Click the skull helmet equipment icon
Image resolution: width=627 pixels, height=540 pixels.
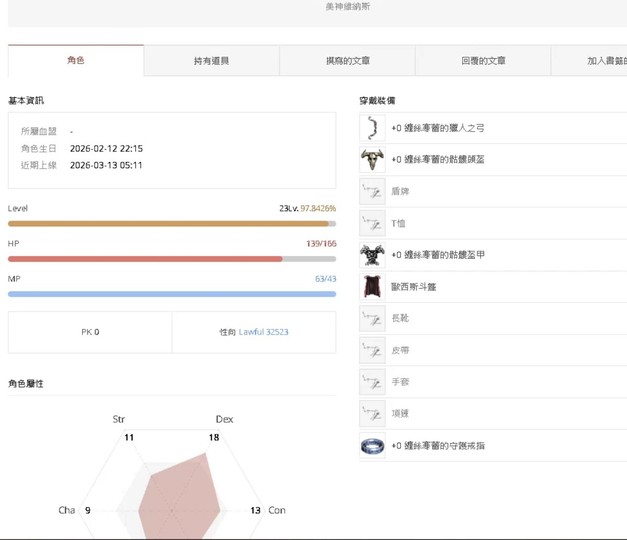[372, 160]
